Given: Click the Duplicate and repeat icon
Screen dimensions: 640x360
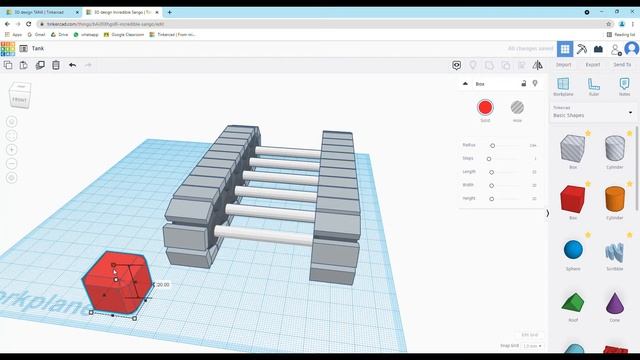Looking at the screenshot, I should (x=40, y=65).
